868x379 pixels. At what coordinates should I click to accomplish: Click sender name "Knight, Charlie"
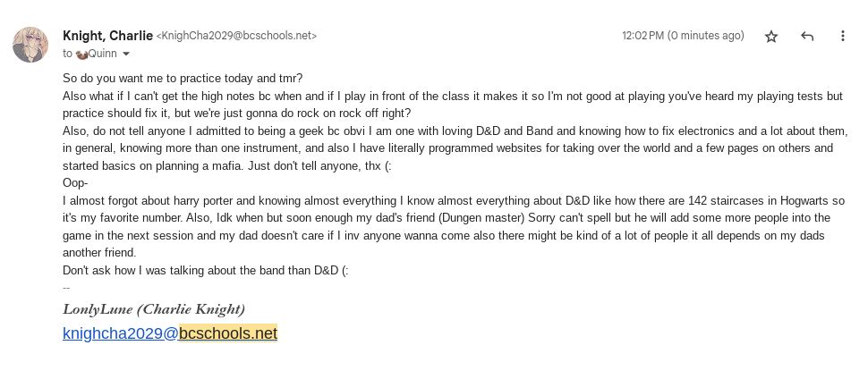pyautogui.click(x=107, y=36)
